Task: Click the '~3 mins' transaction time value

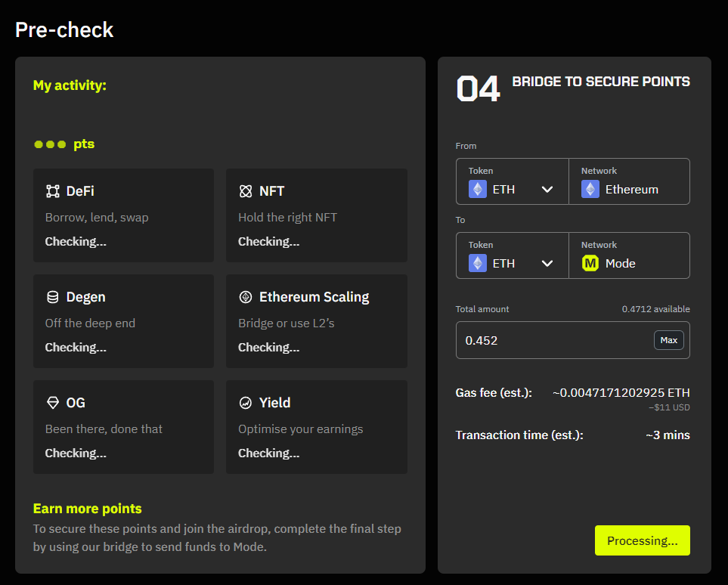Action: click(x=668, y=435)
